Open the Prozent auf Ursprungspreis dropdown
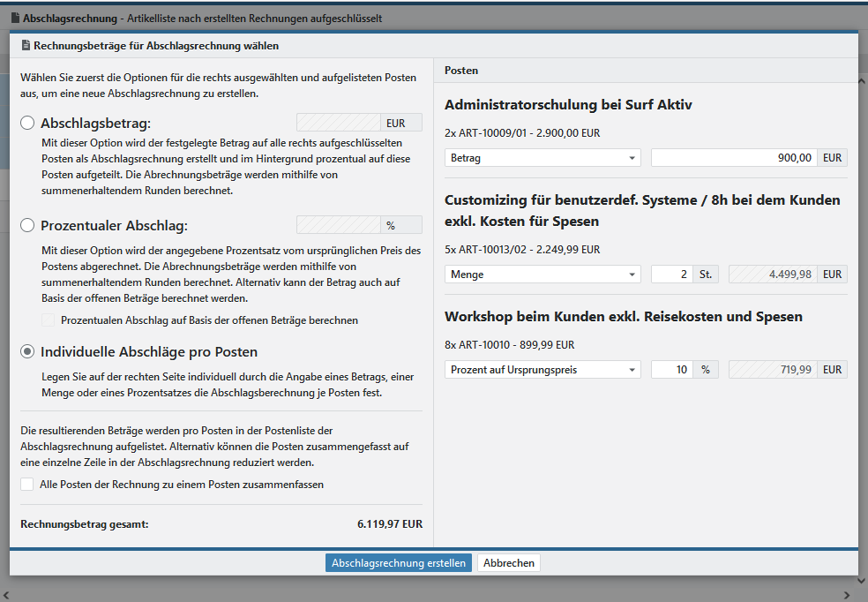This screenshot has height=602, width=868. coord(542,370)
